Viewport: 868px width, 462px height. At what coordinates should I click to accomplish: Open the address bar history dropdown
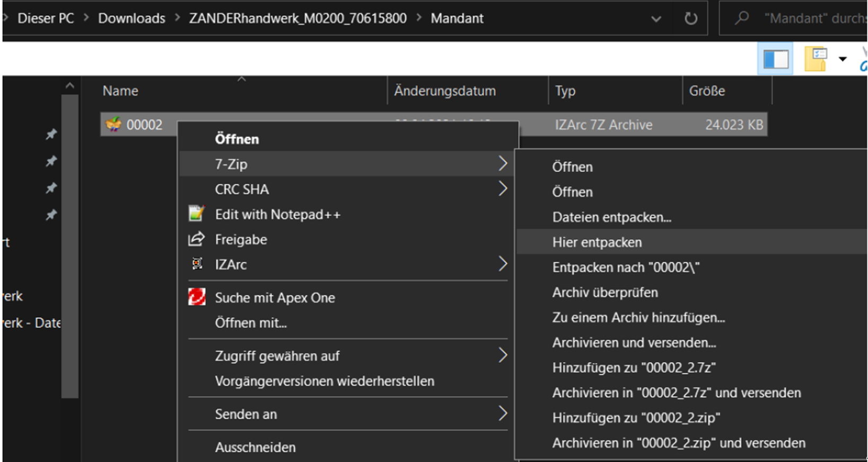click(656, 19)
